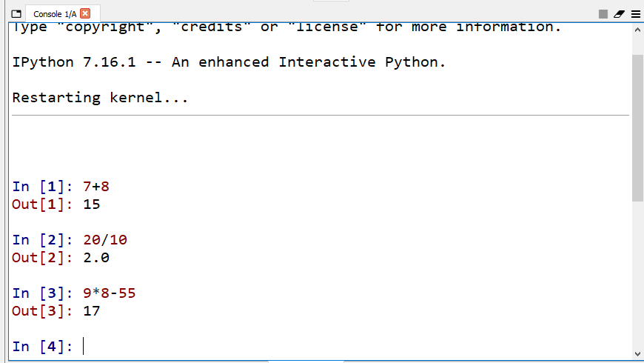Click the In [3] prompt label
Viewport: 644px width, 363px height.
coord(42,293)
